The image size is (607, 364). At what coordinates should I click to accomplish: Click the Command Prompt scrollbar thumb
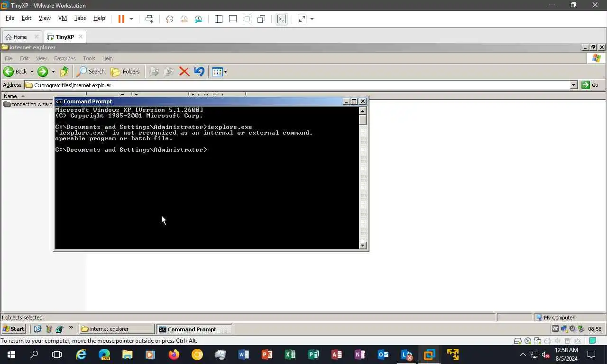pyautogui.click(x=363, y=120)
